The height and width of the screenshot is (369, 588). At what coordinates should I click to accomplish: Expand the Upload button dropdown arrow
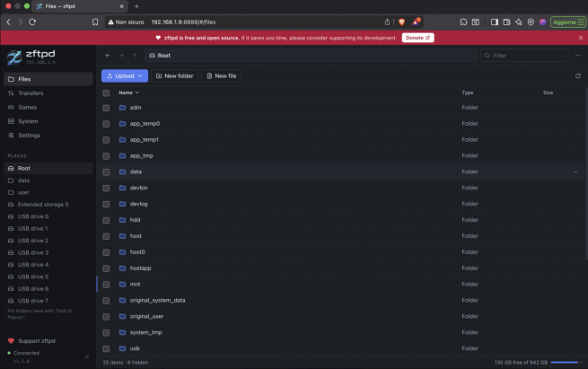140,75
